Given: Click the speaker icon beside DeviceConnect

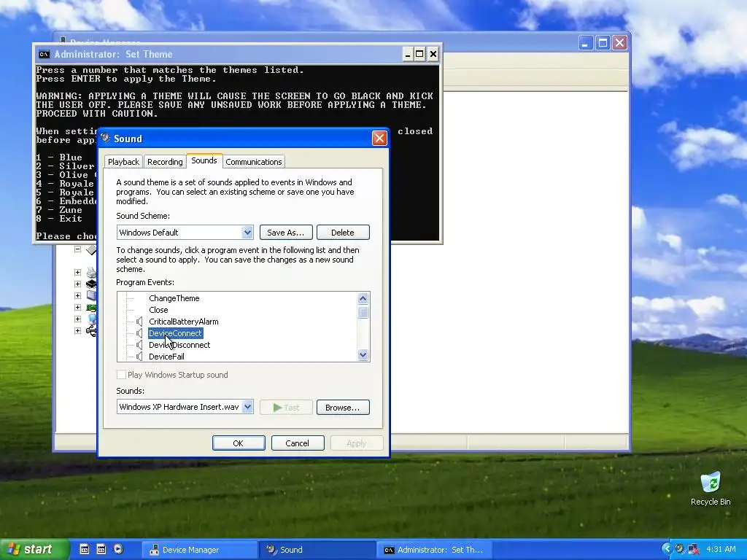Looking at the screenshot, I should 139,332.
